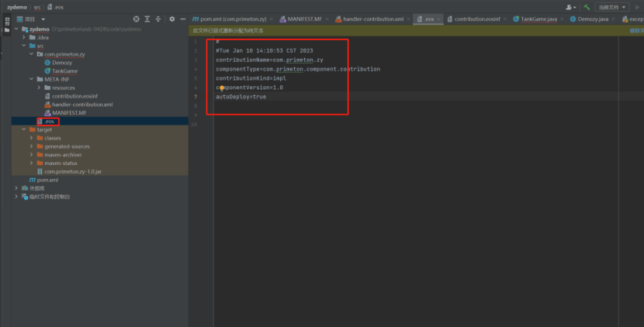Collapse the target folder
The image size is (644, 327).
click(x=24, y=129)
